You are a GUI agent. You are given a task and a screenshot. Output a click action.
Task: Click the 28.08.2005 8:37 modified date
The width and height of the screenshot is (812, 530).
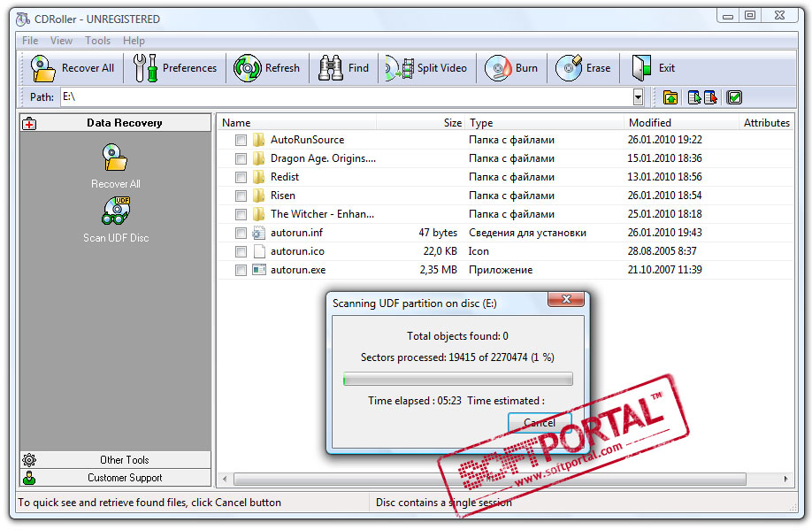(662, 251)
